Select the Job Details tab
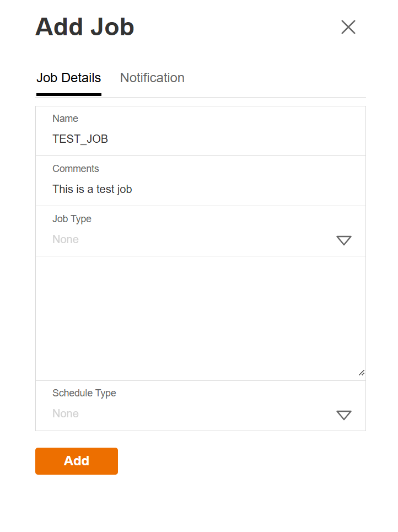 pos(69,78)
